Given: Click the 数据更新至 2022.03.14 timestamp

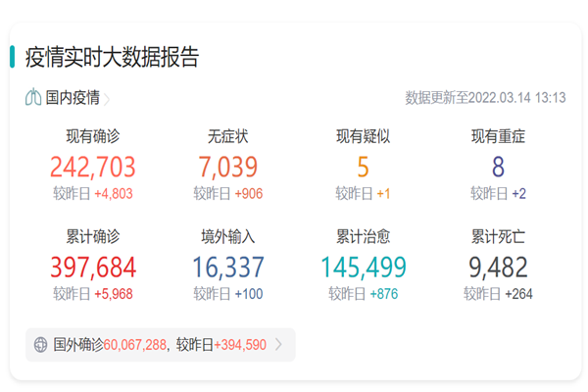Looking at the screenshot, I should pyautogui.click(x=484, y=98).
